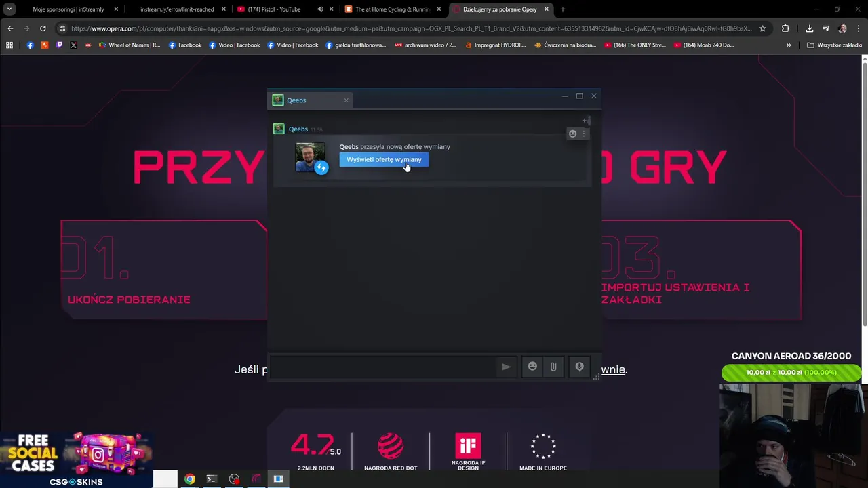Add a friend to chat icon
The image size is (868, 488).
pos(586,121)
